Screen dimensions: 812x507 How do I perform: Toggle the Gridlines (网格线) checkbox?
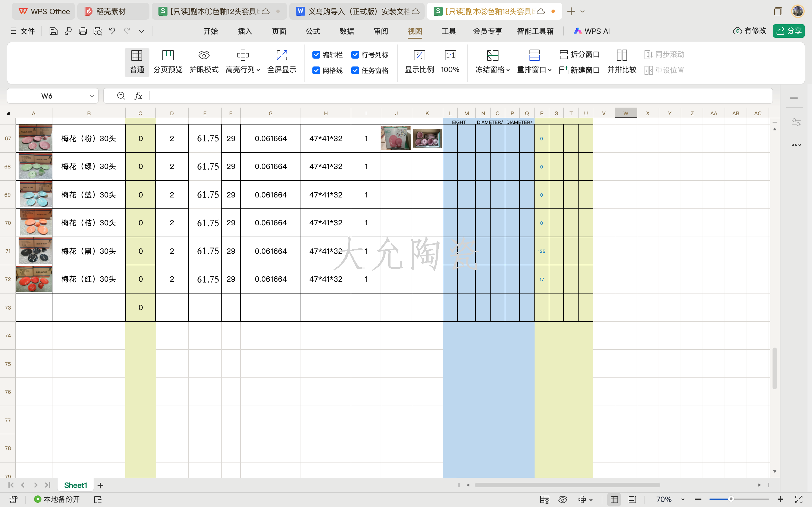point(316,70)
